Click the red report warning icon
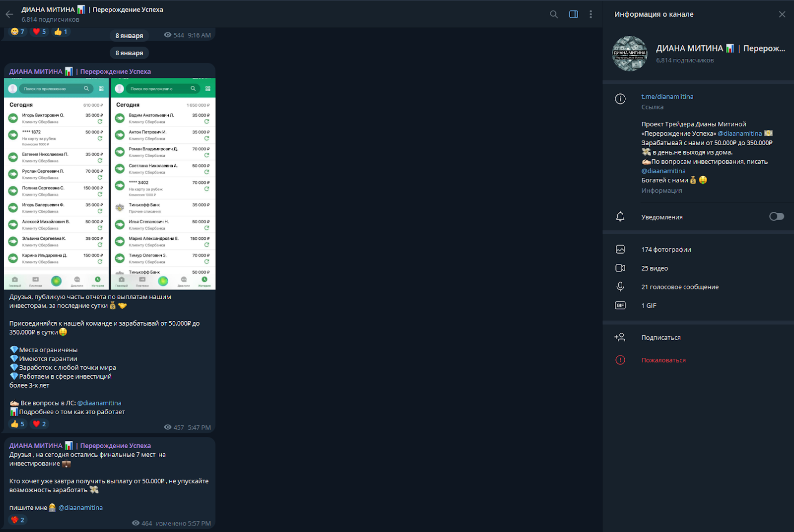The image size is (794, 532). 620,360
